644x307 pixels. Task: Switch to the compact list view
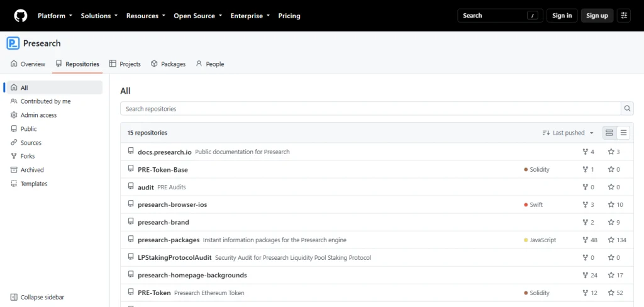click(x=623, y=133)
